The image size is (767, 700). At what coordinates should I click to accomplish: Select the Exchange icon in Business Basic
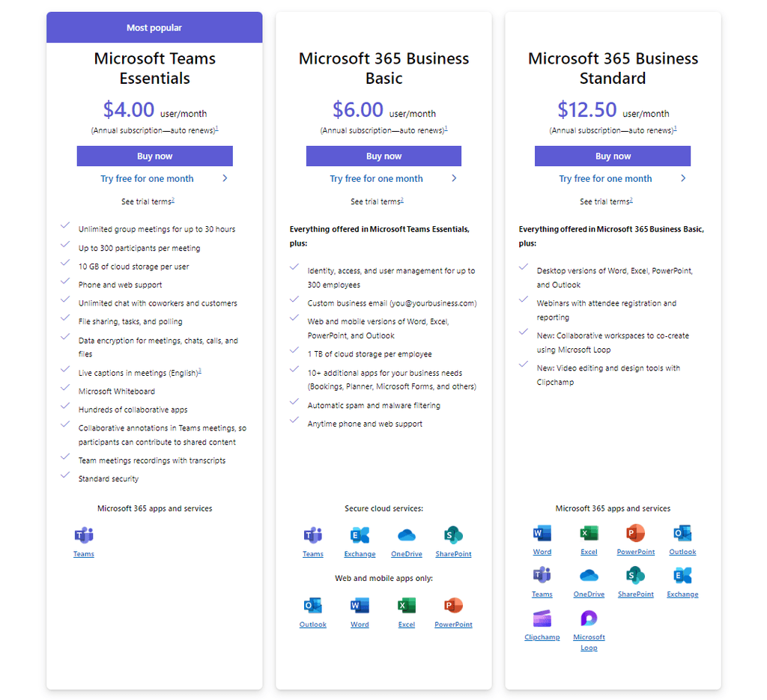tap(360, 538)
